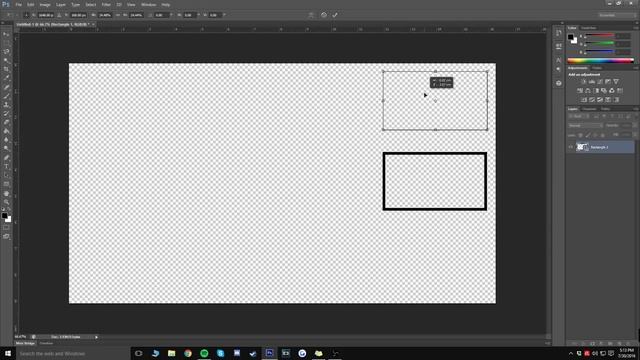Change the screen mode icon
Screen dimensions: 640x360
pos(6,236)
